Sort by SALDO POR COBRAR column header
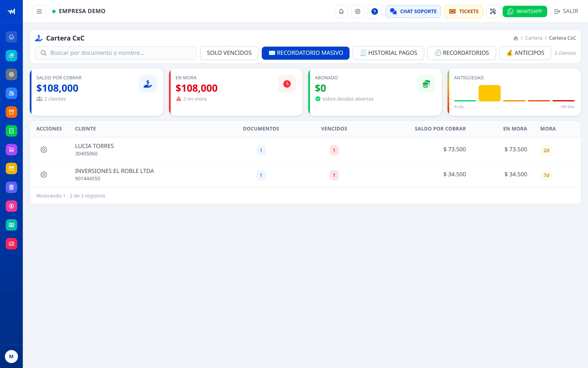The height and width of the screenshot is (368, 588). click(440, 129)
